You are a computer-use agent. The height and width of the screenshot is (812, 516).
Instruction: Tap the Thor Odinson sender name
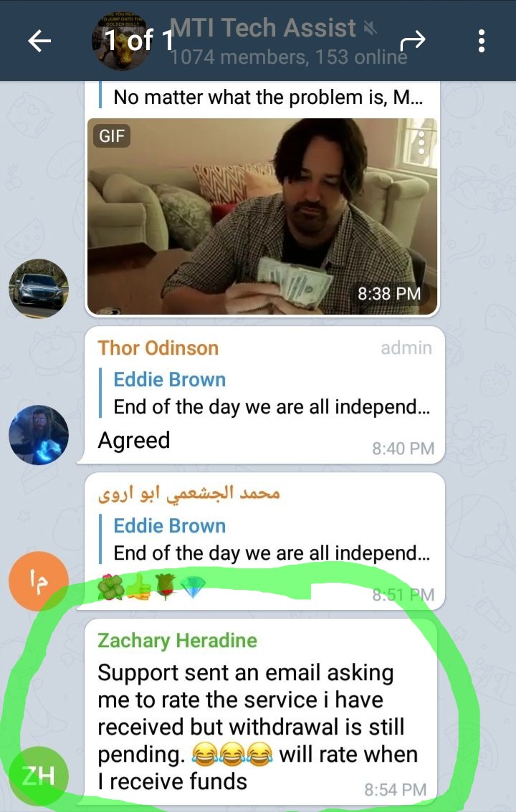[x=158, y=348]
